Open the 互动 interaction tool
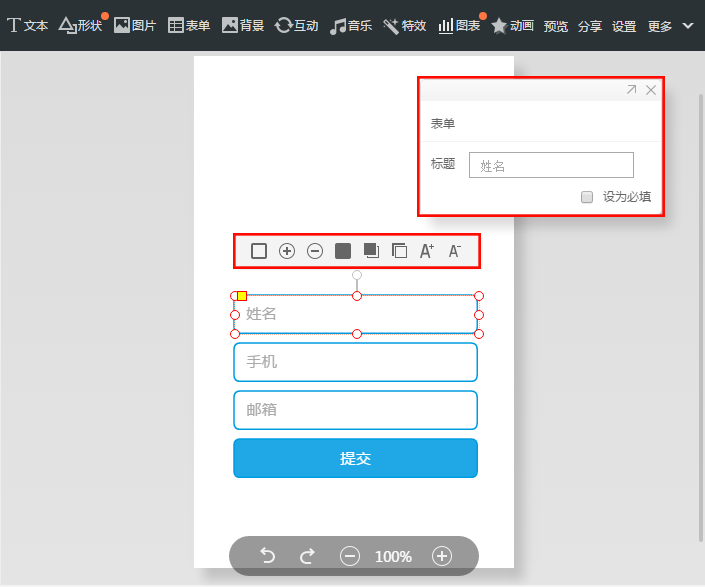Screen dimensions: 705x587 click(x=297, y=26)
